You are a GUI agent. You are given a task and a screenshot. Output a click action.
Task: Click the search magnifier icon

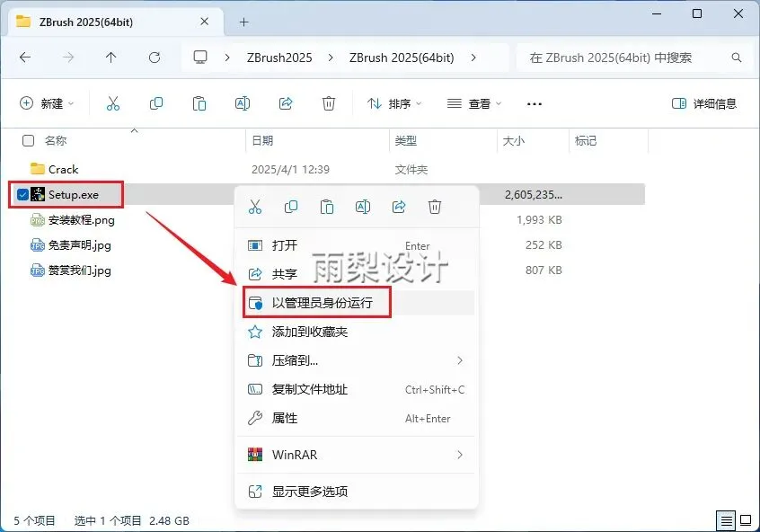[737, 58]
